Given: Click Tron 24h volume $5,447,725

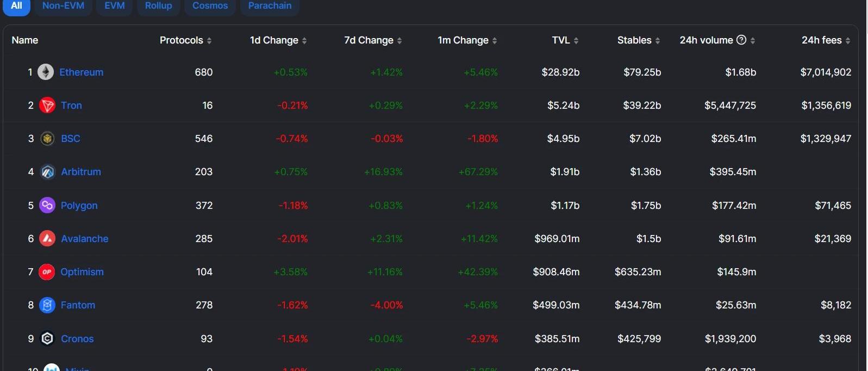Looking at the screenshot, I should pos(730,106).
